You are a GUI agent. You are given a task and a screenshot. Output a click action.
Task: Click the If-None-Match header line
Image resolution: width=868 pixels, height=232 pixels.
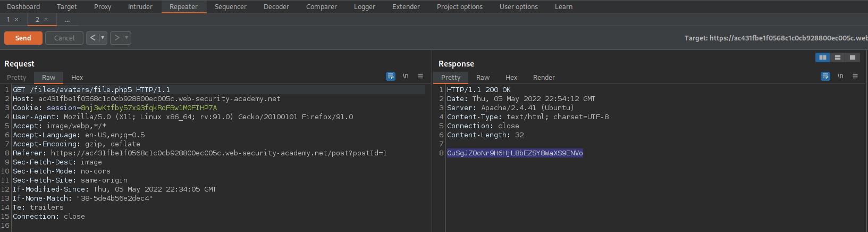(x=82, y=198)
